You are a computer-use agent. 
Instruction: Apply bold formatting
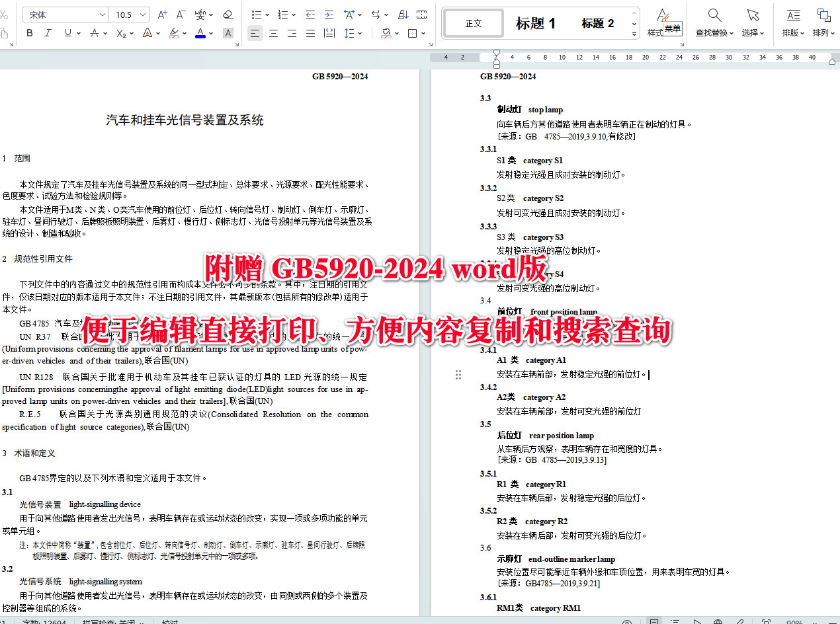(30, 34)
